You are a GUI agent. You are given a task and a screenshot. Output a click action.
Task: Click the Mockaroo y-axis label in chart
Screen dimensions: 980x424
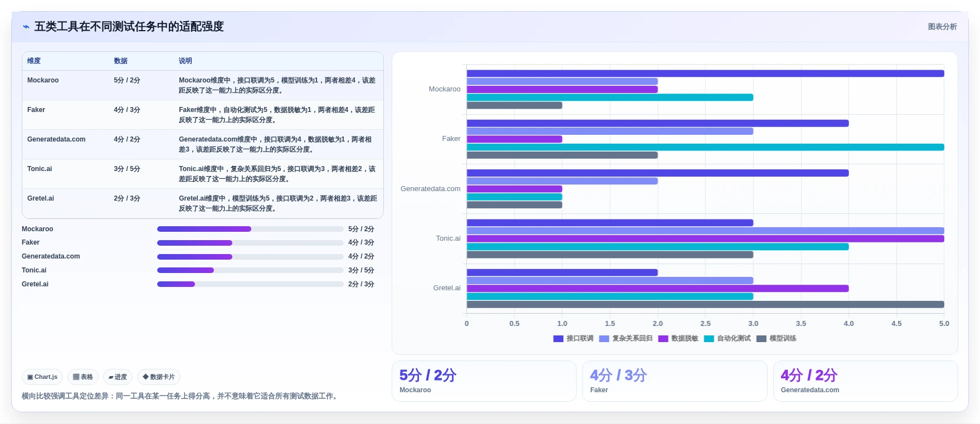[x=445, y=89]
